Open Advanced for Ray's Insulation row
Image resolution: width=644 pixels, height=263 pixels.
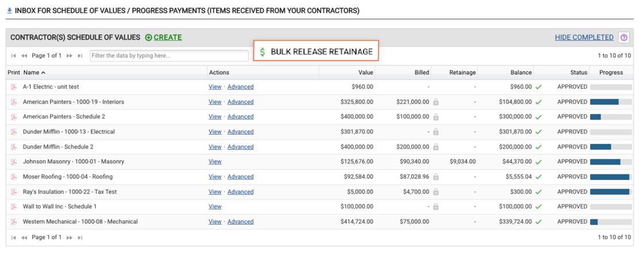pos(240,192)
